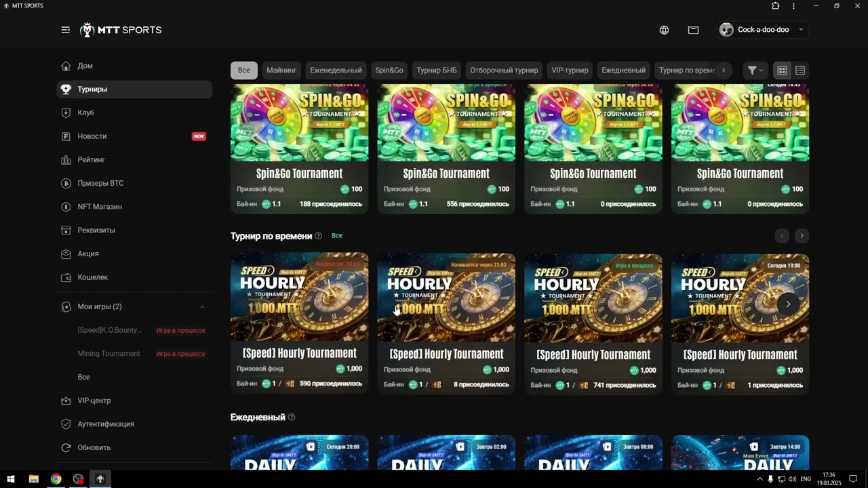Click the taskbar volume icon

(792, 479)
